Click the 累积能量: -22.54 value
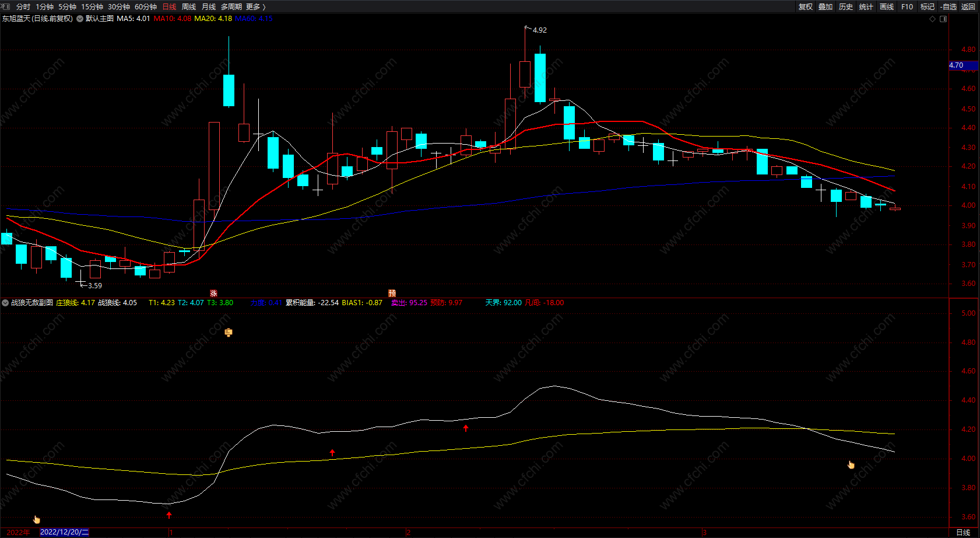This screenshot has width=980, height=538. (312, 303)
